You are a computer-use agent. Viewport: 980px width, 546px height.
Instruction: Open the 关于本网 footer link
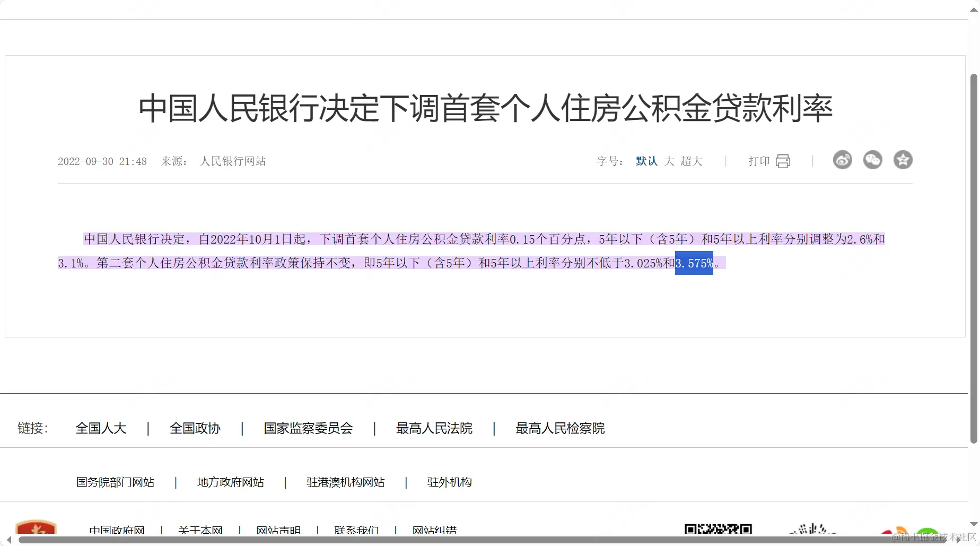pyautogui.click(x=200, y=530)
